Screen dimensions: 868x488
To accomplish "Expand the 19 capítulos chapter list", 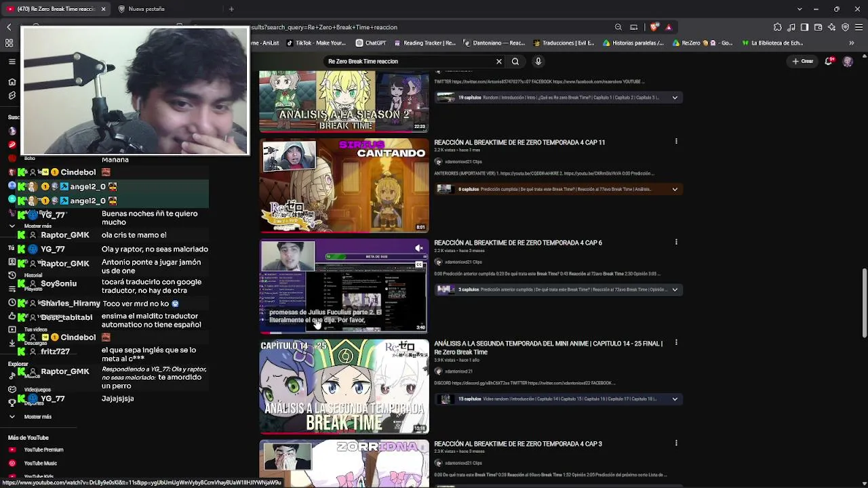I will click(675, 98).
